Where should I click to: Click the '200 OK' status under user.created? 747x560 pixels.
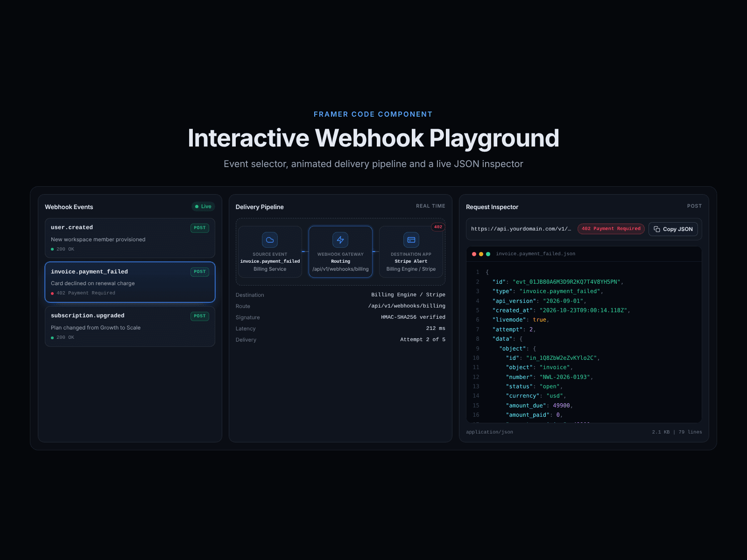(65, 249)
